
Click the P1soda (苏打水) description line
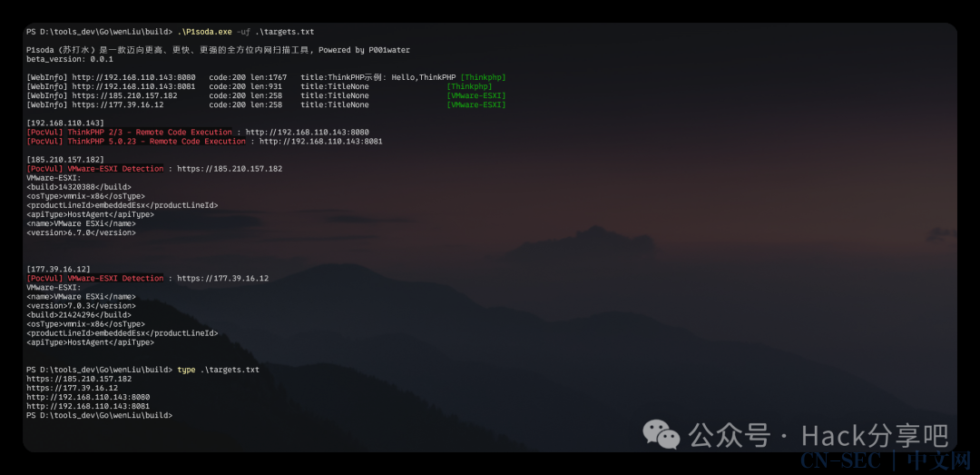coord(218,50)
